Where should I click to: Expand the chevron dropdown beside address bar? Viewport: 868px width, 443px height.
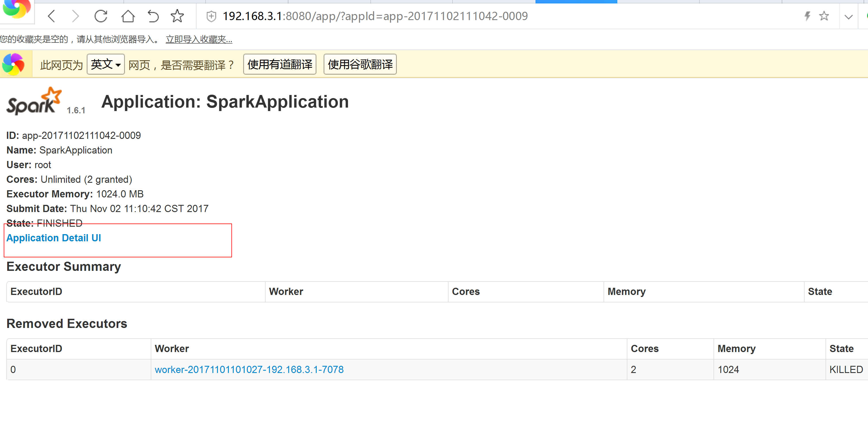click(x=848, y=16)
